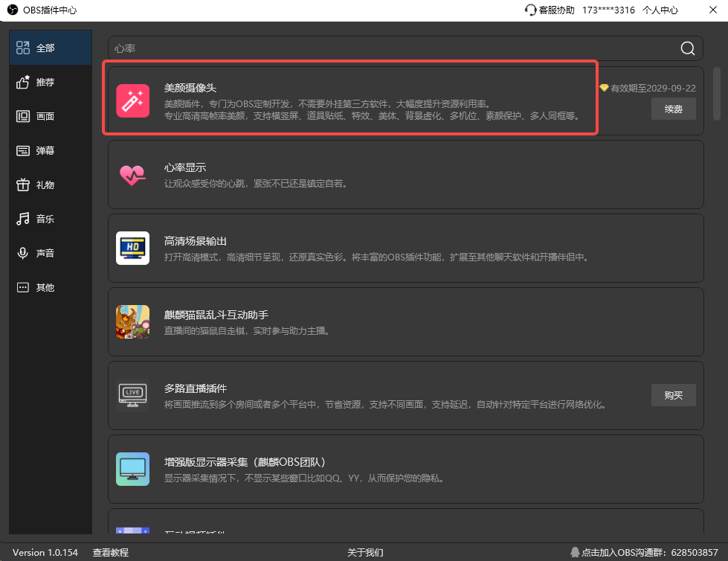The width and height of the screenshot is (728, 561).
Task: Click the 其他 ellipsis icon in sidebar
Action: point(23,287)
